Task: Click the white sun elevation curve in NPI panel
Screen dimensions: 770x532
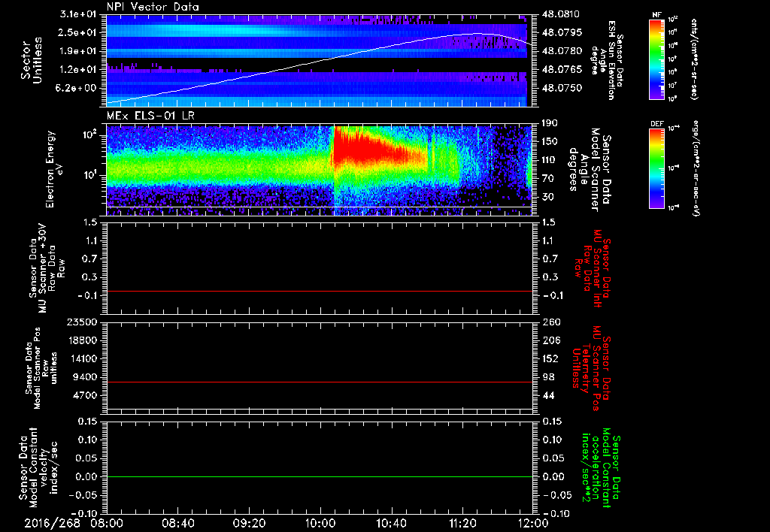Action: click(319, 60)
